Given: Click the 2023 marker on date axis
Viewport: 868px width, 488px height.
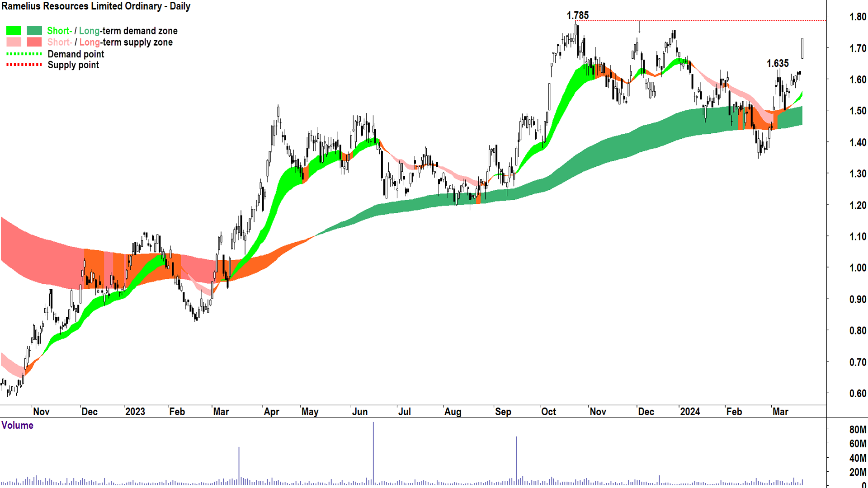Looking at the screenshot, I should click(135, 412).
